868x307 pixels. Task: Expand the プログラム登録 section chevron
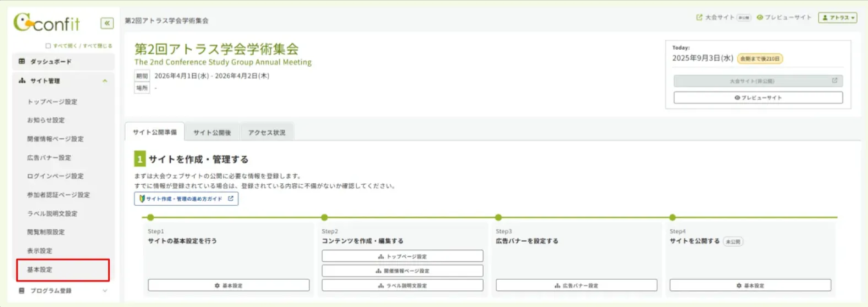pyautogui.click(x=105, y=291)
